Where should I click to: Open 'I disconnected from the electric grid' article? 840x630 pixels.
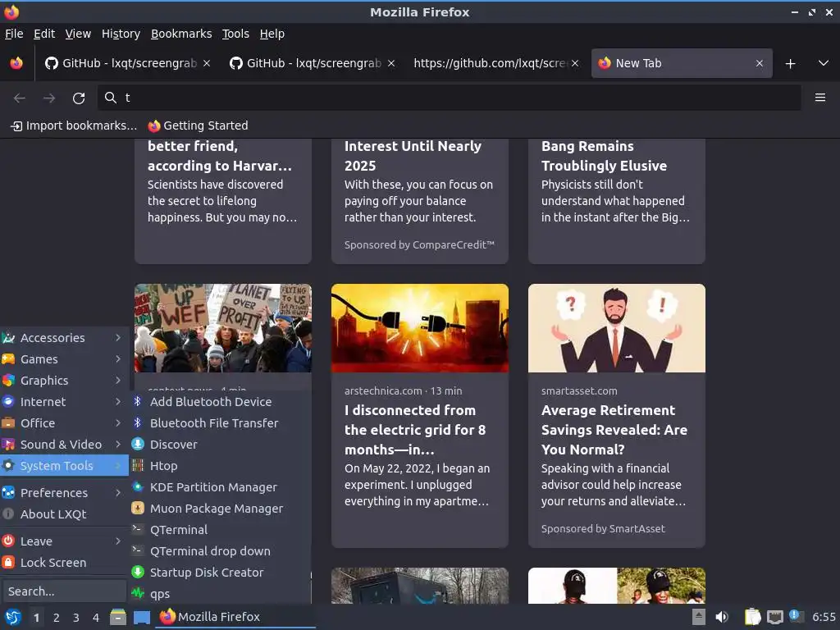click(x=415, y=430)
